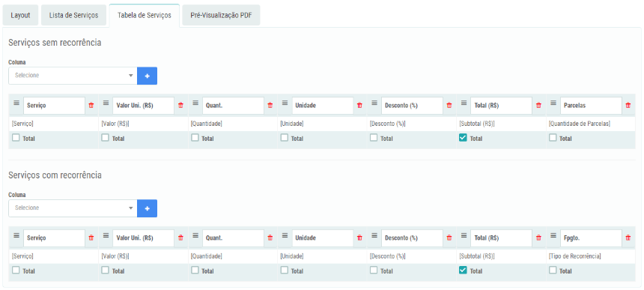Enable Total checkbox under Quantidade de Parcelas
The height and width of the screenshot is (290, 644).
click(x=553, y=138)
